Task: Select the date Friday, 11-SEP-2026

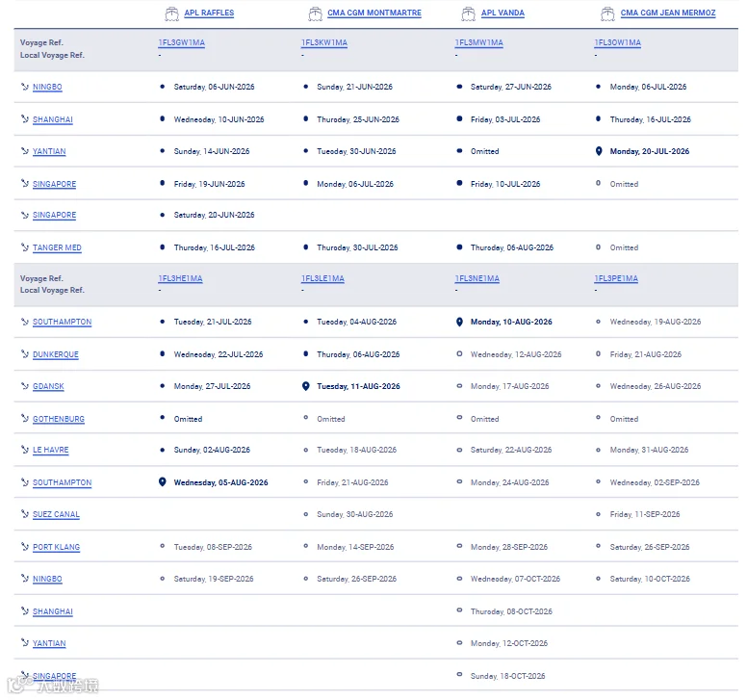Action: [645, 514]
